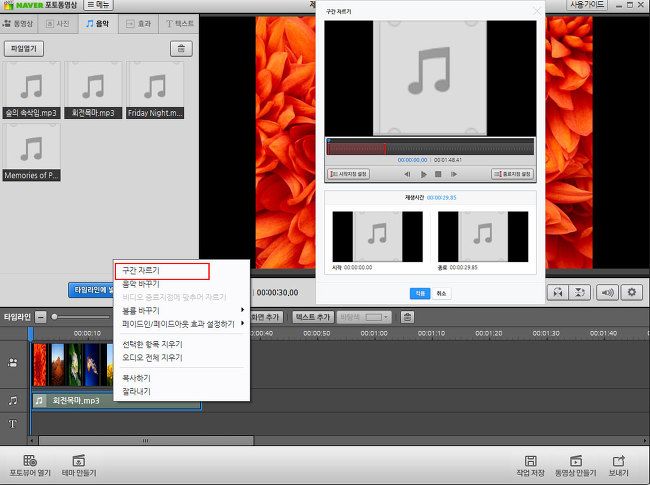Click 동영상 만들기 icon
Image resolution: width=650 pixels, height=485 pixels.
point(575,466)
